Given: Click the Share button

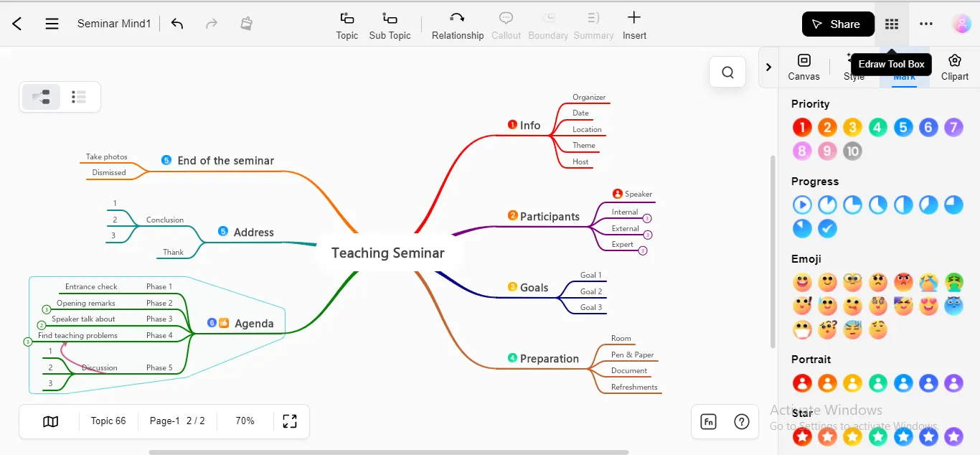Looking at the screenshot, I should [x=838, y=24].
